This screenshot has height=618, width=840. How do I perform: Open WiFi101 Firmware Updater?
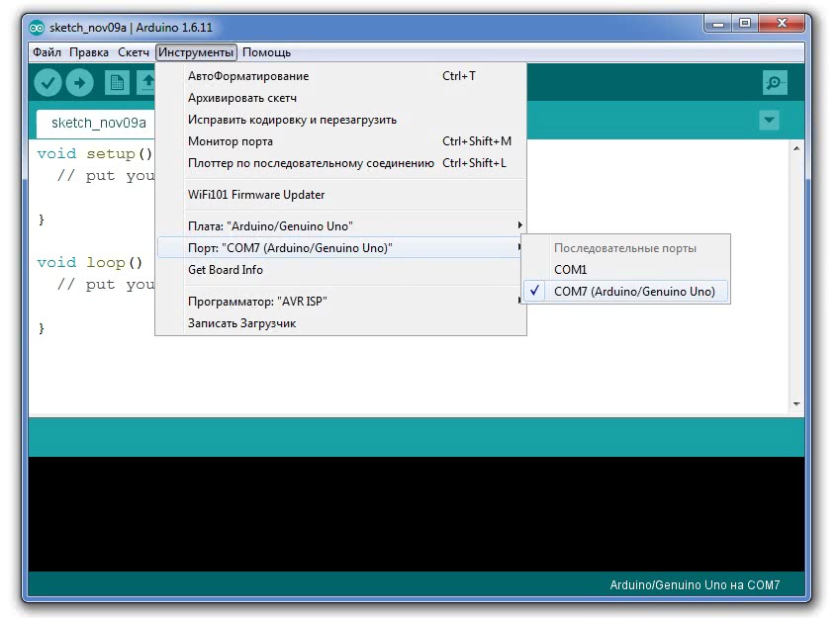click(256, 195)
